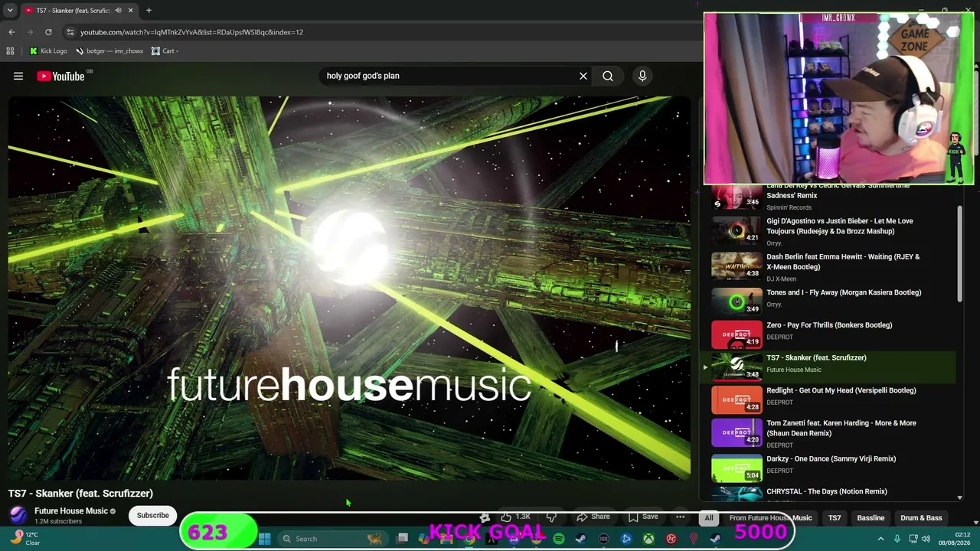Show hidden system tray icons

[880, 539]
